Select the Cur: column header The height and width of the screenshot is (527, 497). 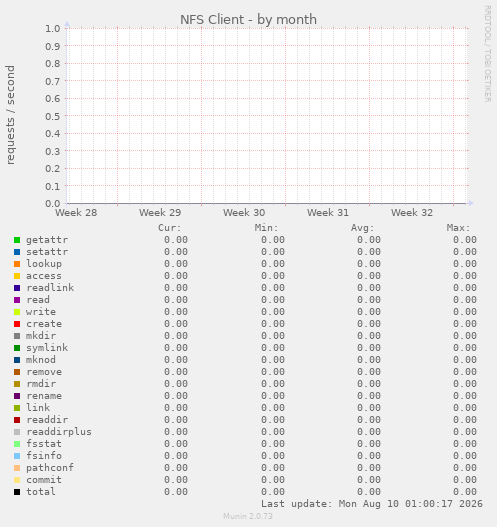pyautogui.click(x=170, y=228)
